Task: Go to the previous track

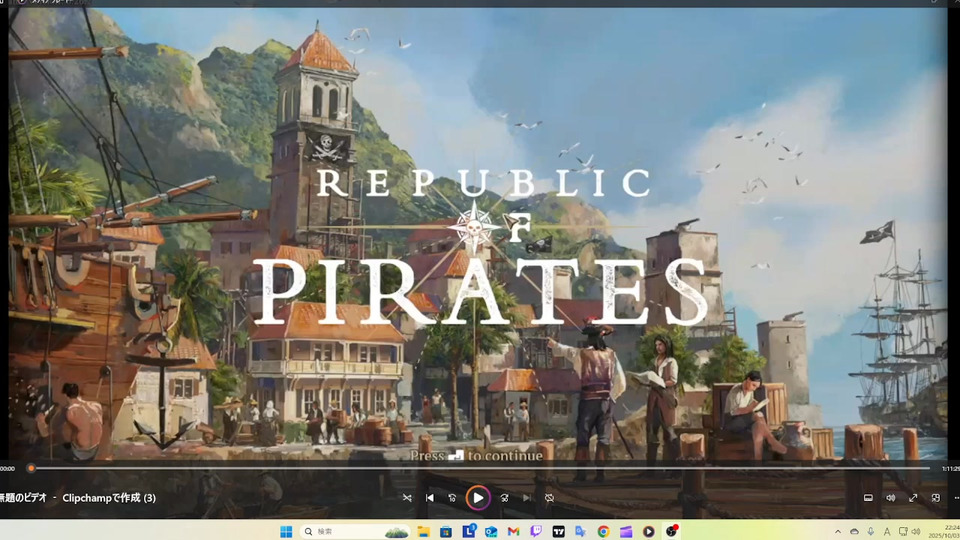Action: pos(430,498)
